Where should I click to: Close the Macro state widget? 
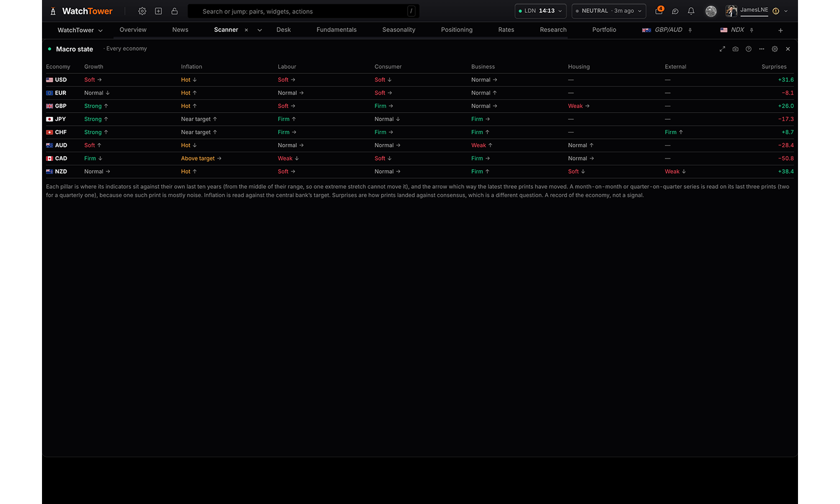tap(788, 49)
